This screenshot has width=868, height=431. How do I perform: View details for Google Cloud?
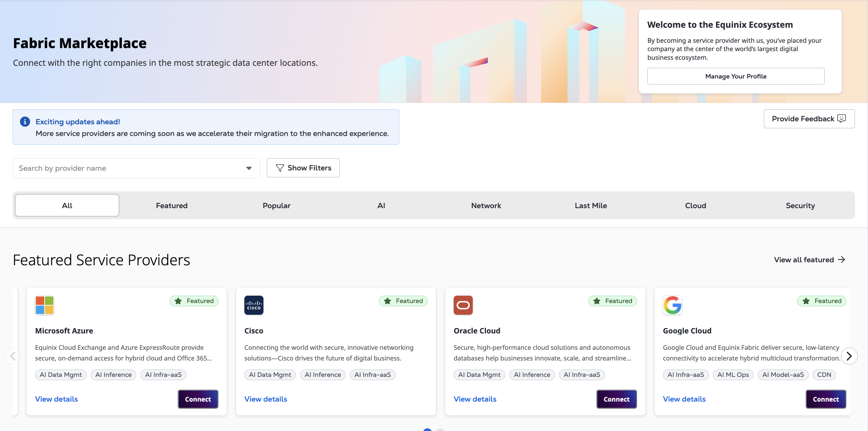[684, 399]
